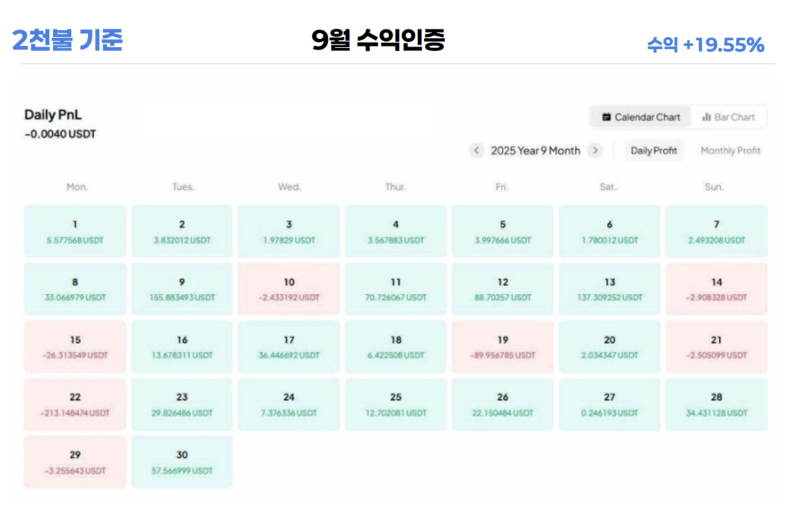
Task: Click the bar chart icon
Action: (706, 117)
